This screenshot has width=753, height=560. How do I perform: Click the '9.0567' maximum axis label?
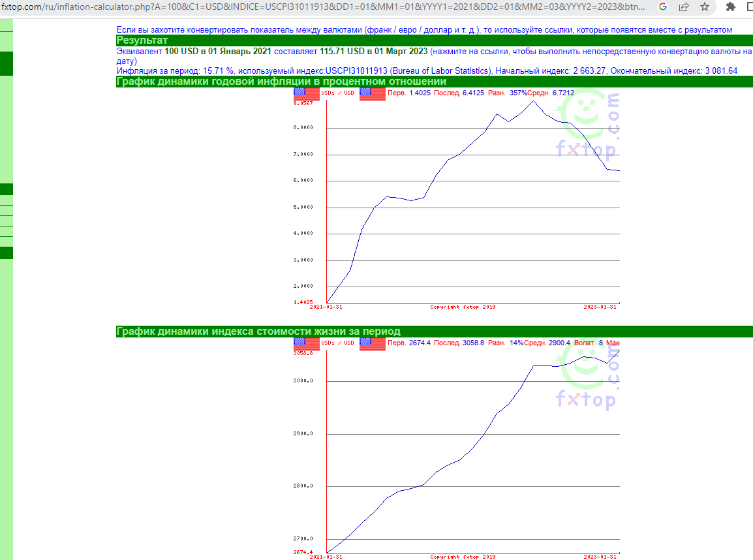point(303,103)
